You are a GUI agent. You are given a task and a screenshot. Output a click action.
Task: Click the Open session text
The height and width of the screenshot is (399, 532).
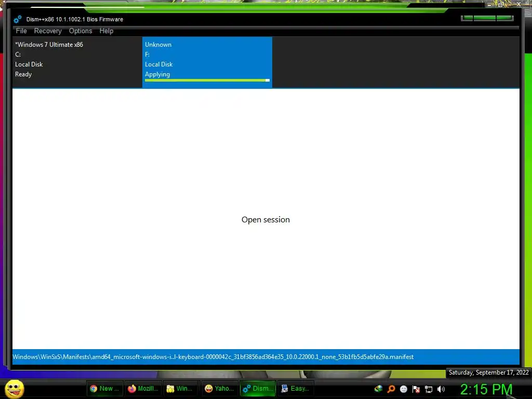pos(265,220)
